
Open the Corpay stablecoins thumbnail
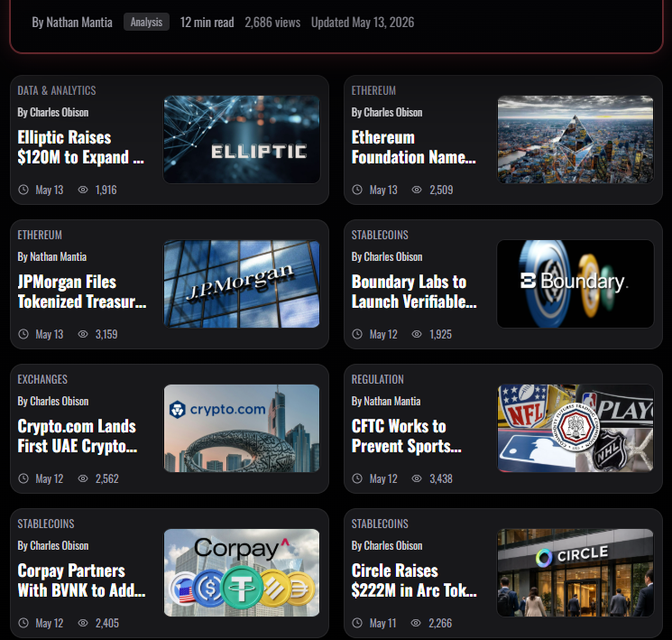point(242,573)
